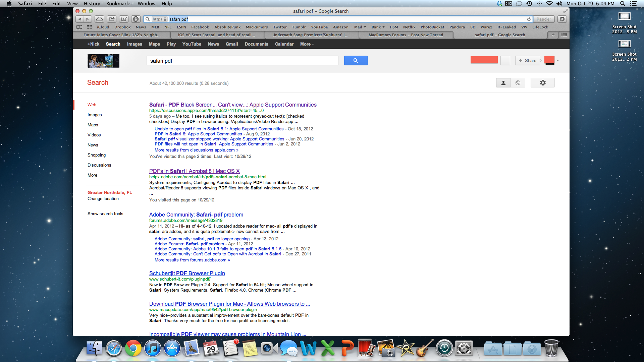This screenshot has width=644, height=362.
Task: Open YouTube in the Google black bar
Action: click(x=192, y=44)
